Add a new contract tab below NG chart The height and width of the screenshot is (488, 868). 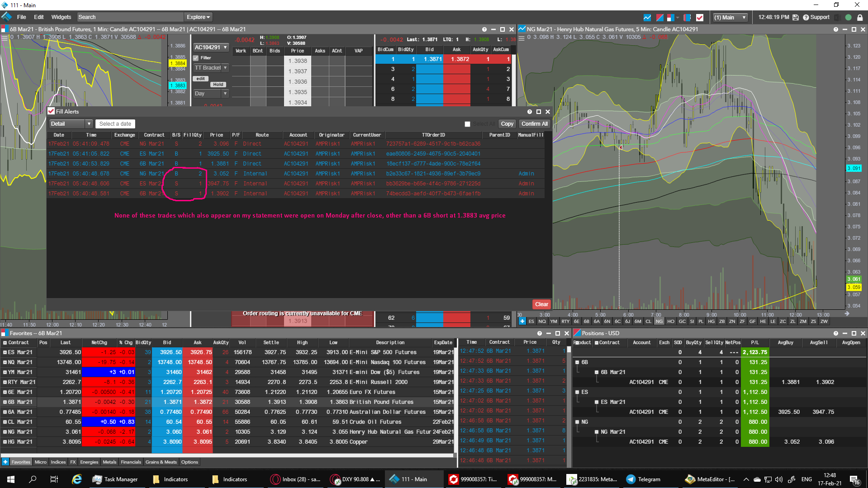click(522, 321)
